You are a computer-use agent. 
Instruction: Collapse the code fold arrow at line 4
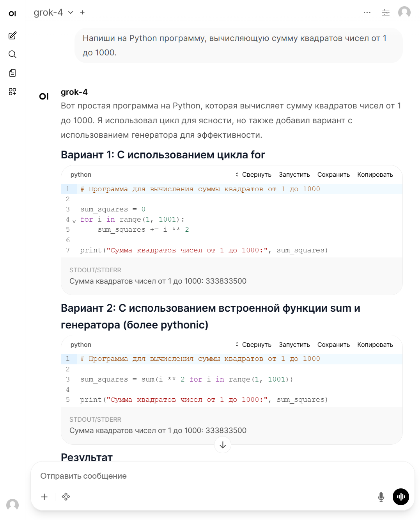pos(74,221)
